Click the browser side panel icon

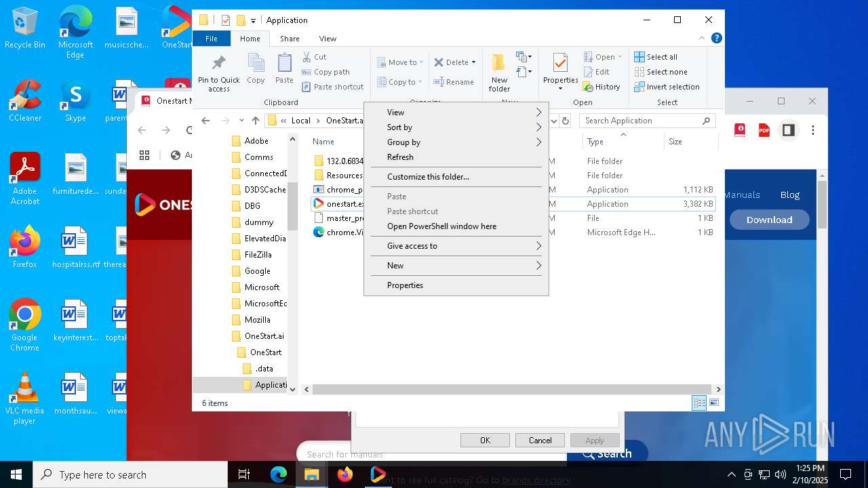coord(788,130)
